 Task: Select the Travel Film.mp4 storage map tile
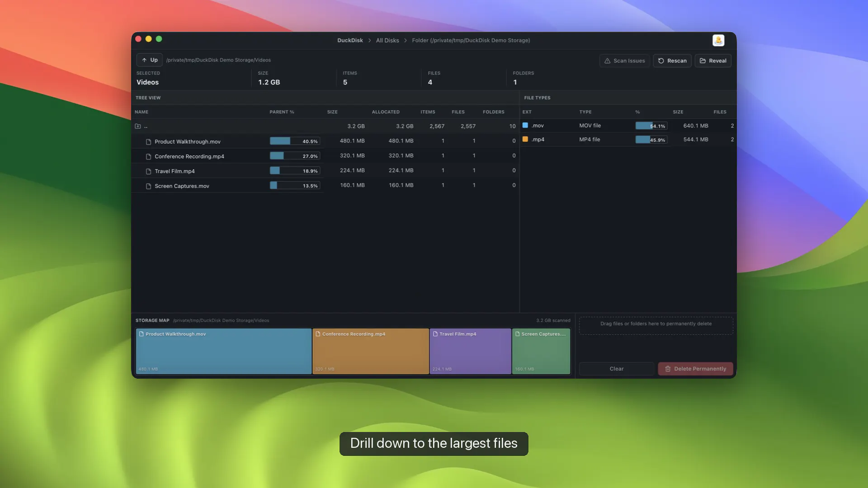471,352
